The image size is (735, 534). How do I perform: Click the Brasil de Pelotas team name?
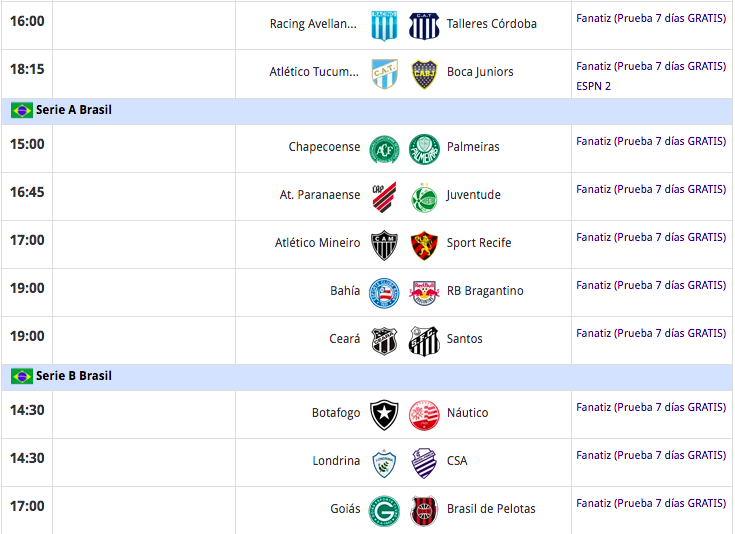tap(491, 509)
